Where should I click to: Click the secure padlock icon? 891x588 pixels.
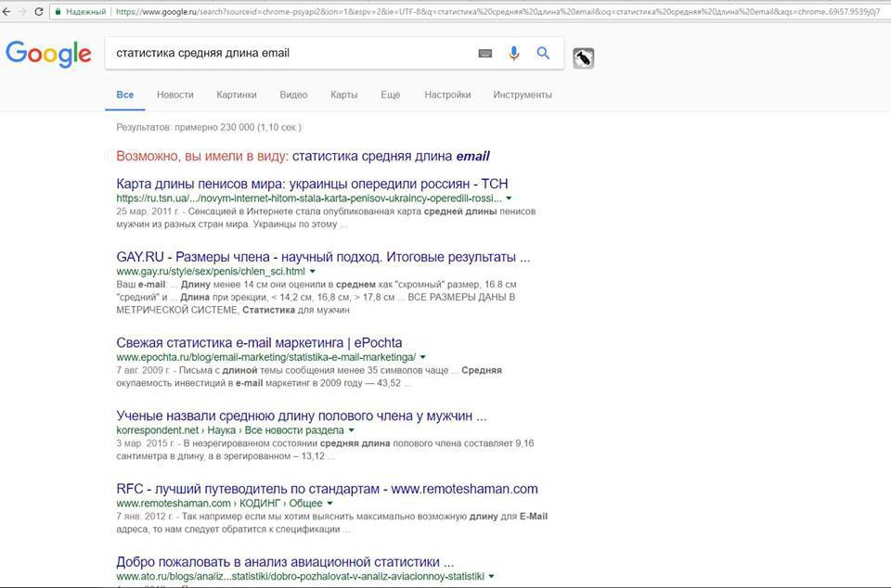coord(58,11)
